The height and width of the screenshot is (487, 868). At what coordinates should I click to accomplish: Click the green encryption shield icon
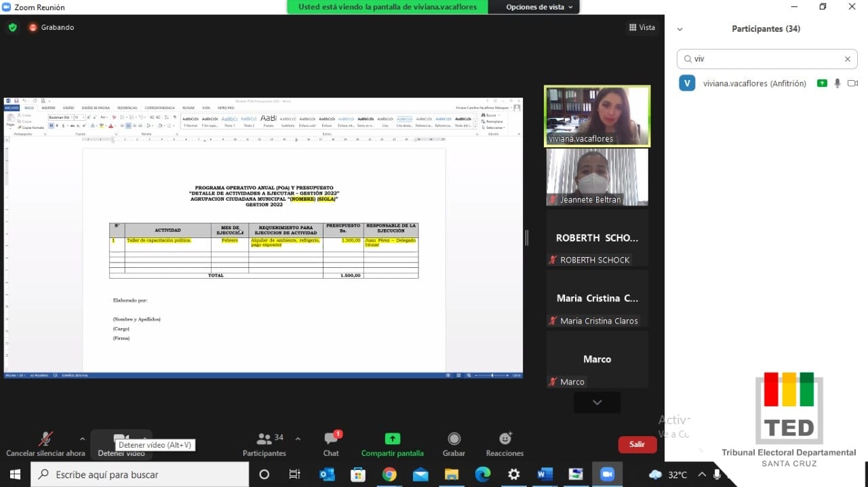[12, 27]
